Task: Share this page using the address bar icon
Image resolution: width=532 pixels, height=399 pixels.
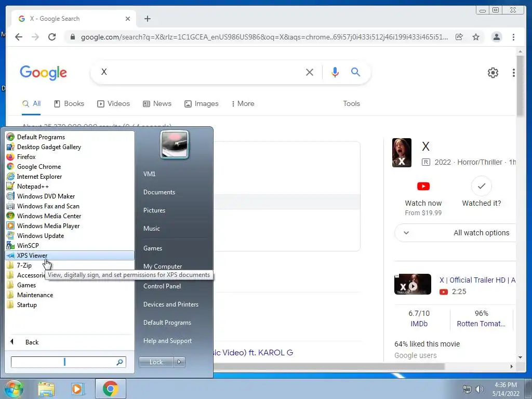Action: pyautogui.click(x=459, y=37)
